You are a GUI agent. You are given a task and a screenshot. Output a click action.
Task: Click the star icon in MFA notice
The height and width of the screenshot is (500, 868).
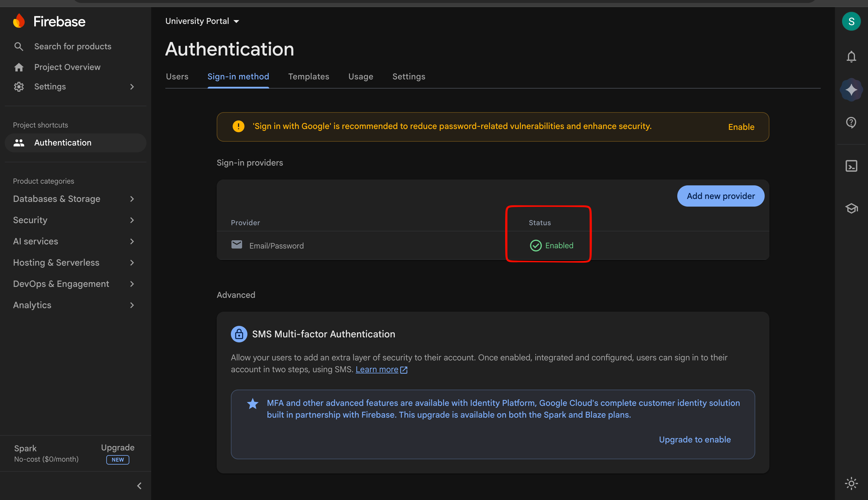click(252, 403)
